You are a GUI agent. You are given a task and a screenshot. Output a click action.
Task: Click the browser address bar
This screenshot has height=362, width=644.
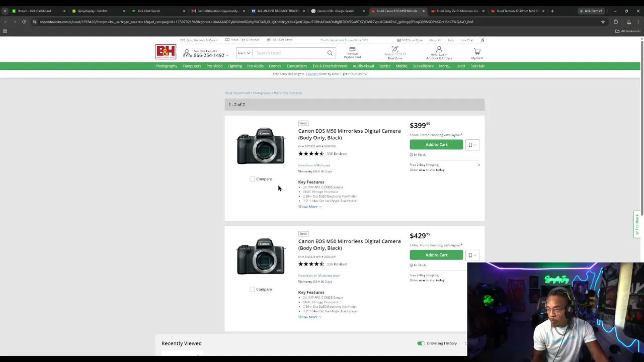(x=317, y=22)
